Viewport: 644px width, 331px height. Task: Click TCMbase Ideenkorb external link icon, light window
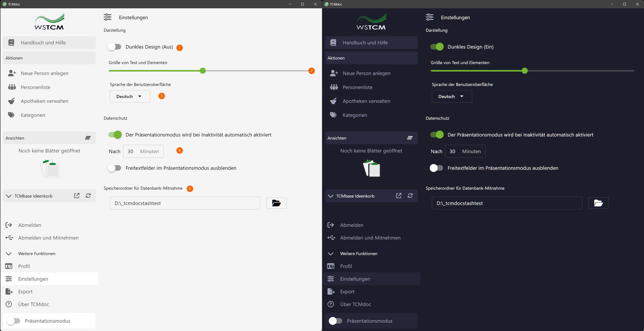point(77,196)
